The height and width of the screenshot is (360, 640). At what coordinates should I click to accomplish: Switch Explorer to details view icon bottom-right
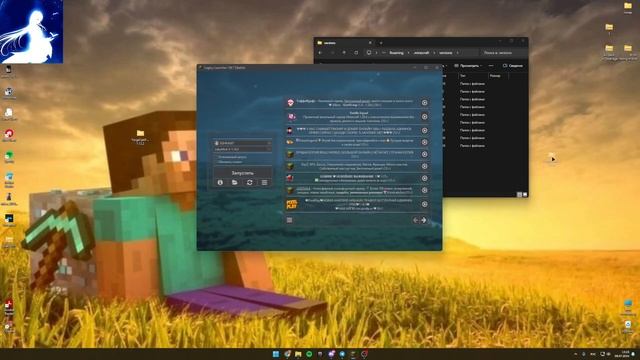(519, 195)
